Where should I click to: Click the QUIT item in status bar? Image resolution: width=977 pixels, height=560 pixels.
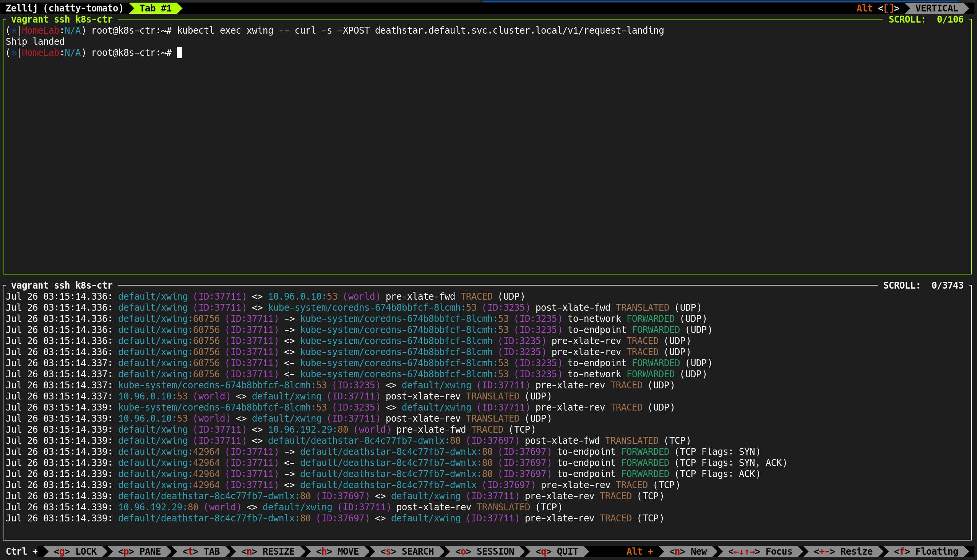557,551
